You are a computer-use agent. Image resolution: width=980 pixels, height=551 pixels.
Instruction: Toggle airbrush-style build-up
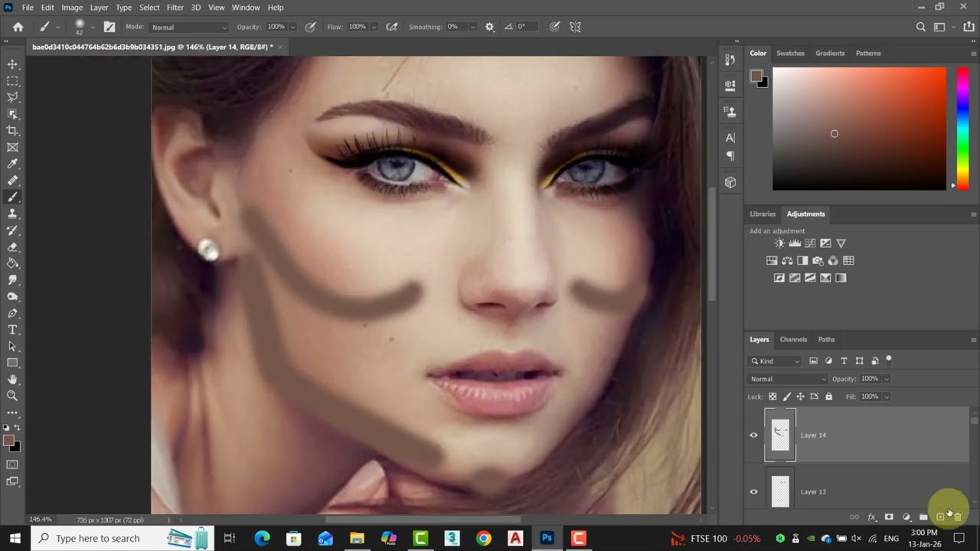click(x=392, y=27)
